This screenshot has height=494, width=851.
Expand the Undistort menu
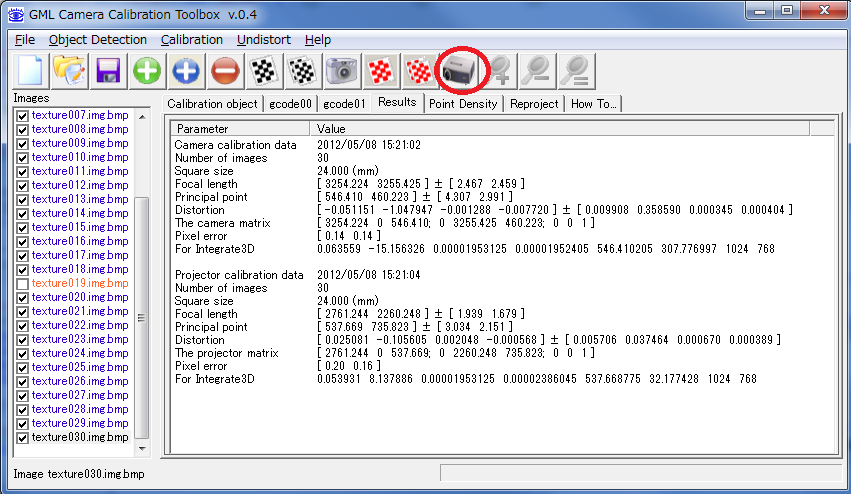(x=264, y=40)
